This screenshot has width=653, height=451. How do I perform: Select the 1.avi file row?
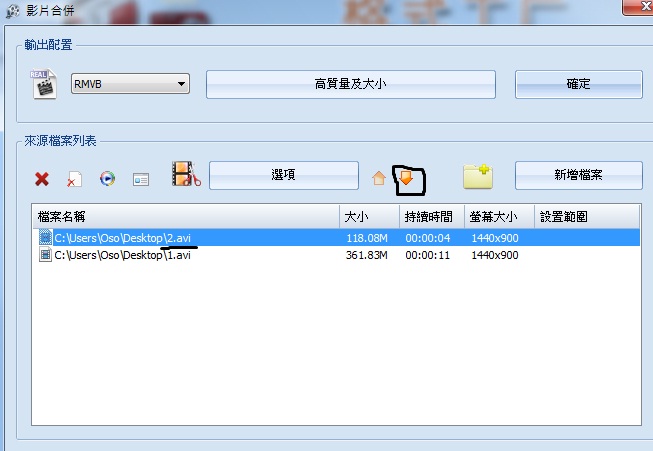click(336, 255)
